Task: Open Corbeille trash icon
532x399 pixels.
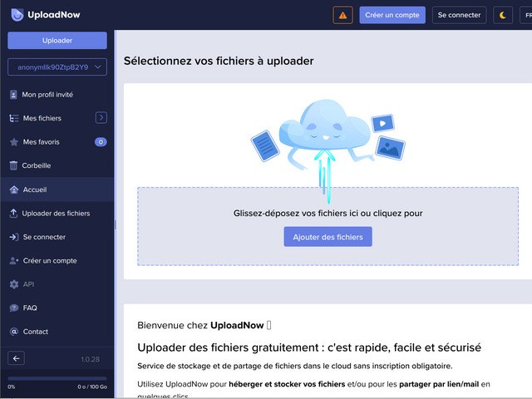Action: tap(13, 165)
